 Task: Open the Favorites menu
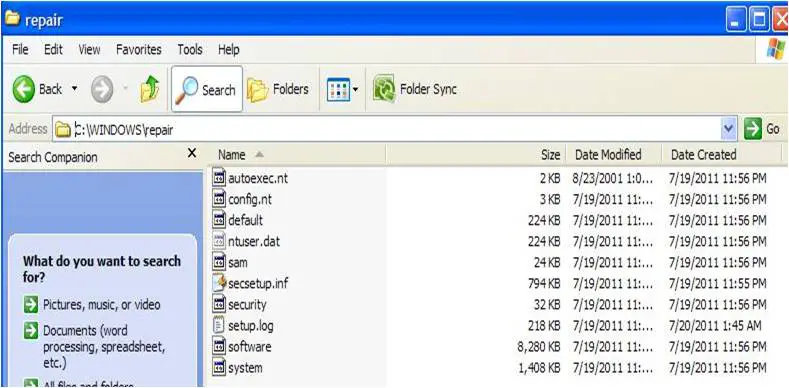click(138, 49)
